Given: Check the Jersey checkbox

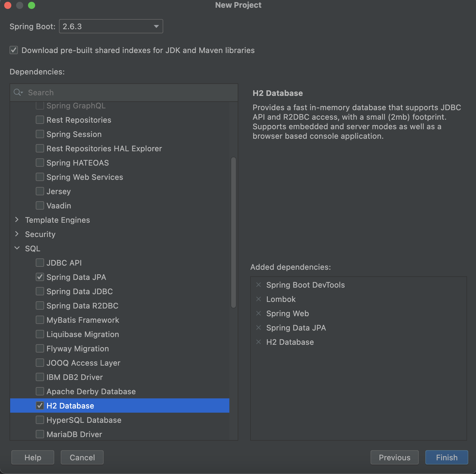Looking at the screenshot, I should pos(40,191).
